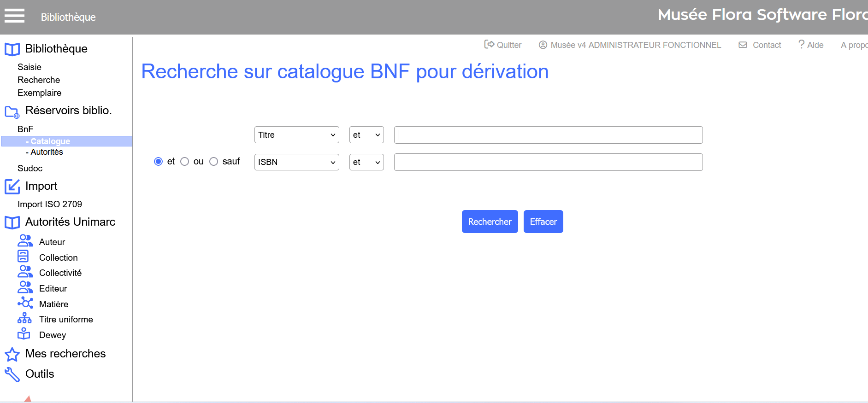The height and width of the screenshot is (403, 868).
Task: Open the Collectivité authority label
Action: point(60,273)
